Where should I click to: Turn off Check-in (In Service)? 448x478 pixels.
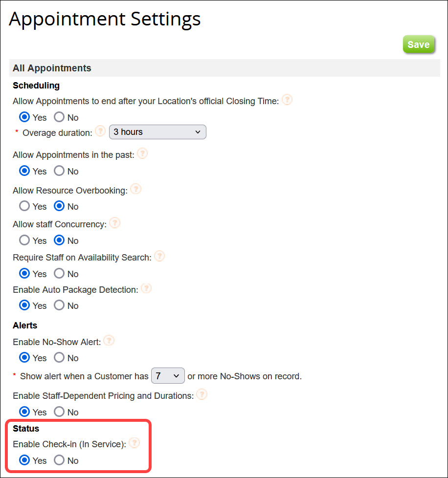[x=59, y=460]
